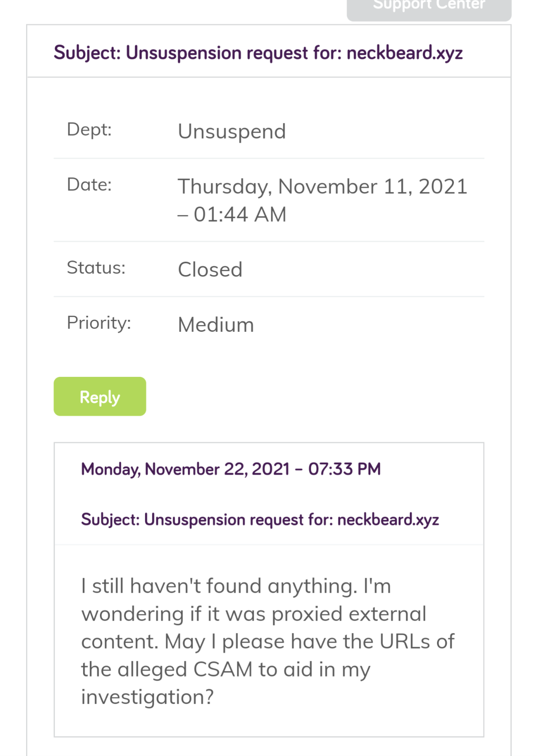Click the 01:44 AM time text
Screen dimensions: 537x756
click(240, 215)
